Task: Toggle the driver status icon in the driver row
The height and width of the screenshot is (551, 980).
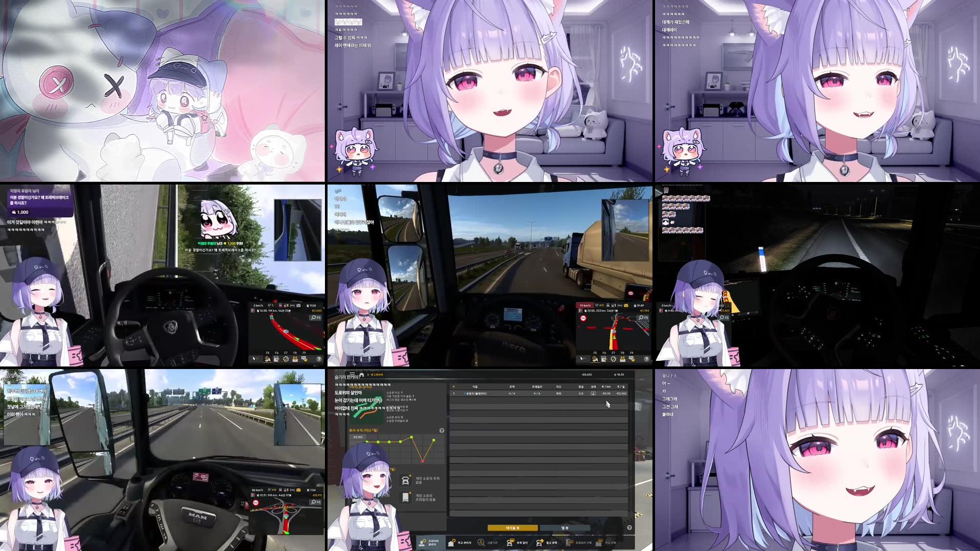Action: (x=593, y=394)
